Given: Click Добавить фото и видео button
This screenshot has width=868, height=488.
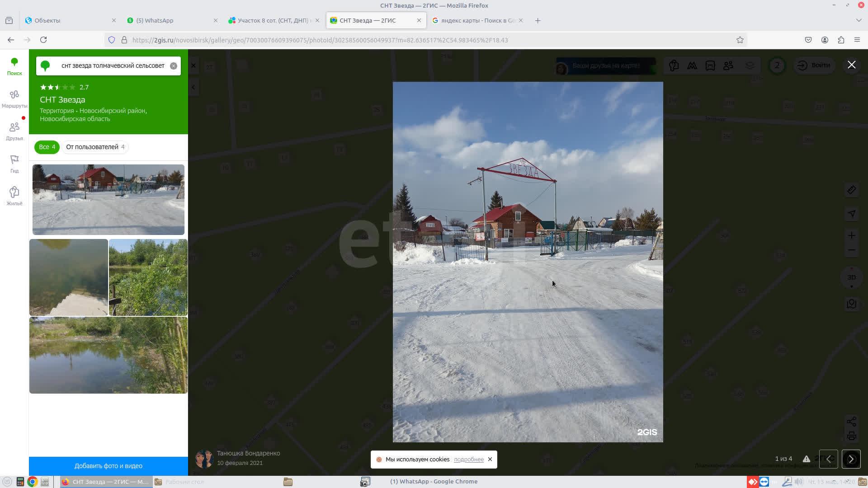Looking at the screenshot, I should [x=108, y=466].
